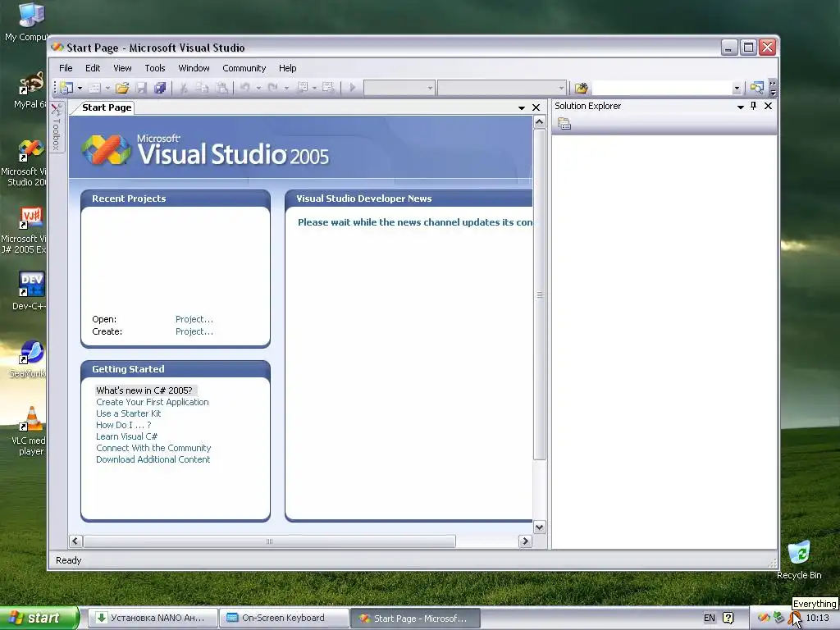Image resolution: width=840 pixels, height=630 pixels.
Task: Open the View menu
Action: [122, 68]
